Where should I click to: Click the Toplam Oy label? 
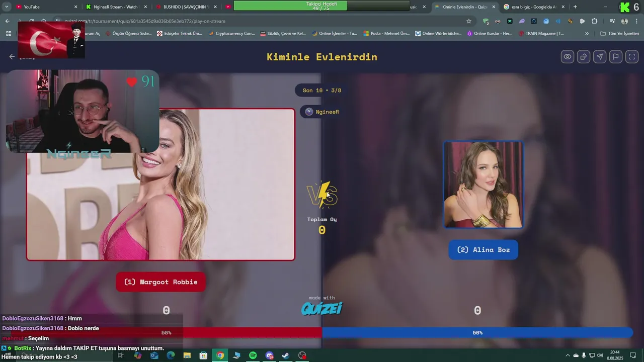[x=322, y=219]
